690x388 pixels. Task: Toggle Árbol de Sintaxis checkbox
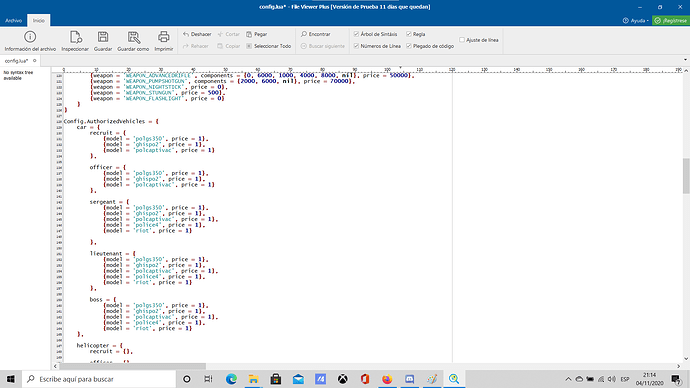click(356, 34)
